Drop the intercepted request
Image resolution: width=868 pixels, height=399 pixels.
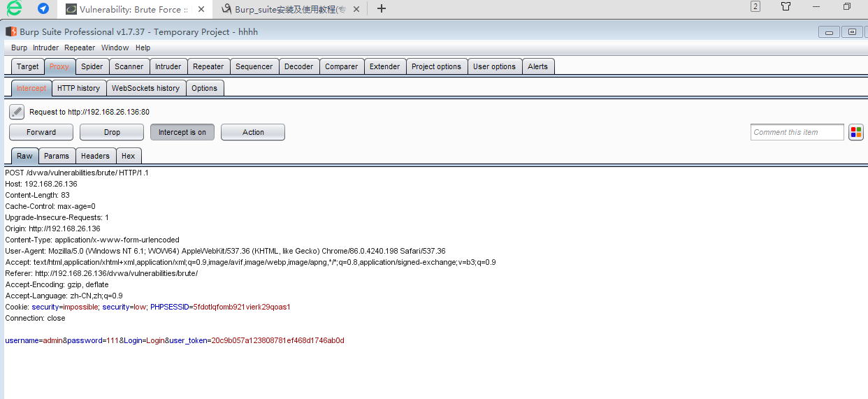[x=112, y=132]
